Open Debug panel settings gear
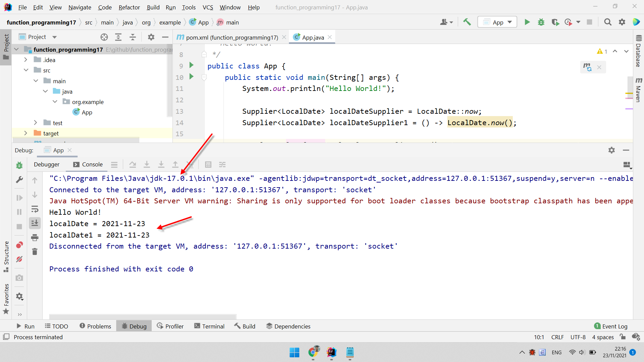 click(x=611, y=150)
